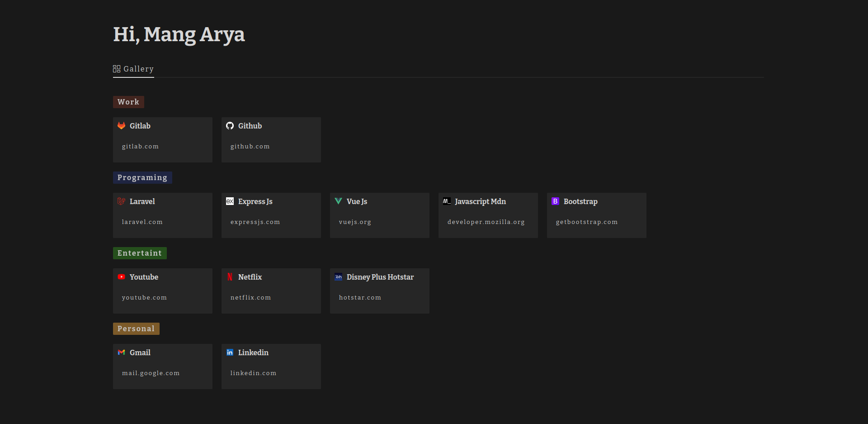The image size is (868, 424).
Task: Click the Vue Js logo icon
Action: pos(338,201)
